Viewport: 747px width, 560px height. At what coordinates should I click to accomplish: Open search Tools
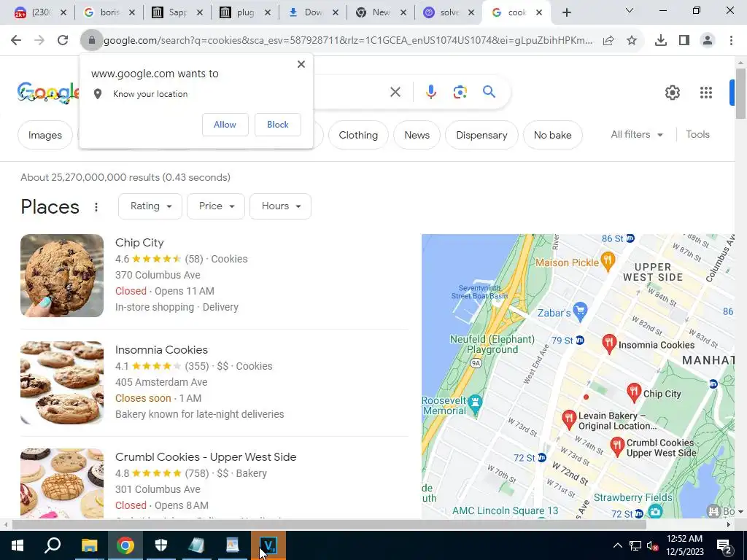point(698,135)
